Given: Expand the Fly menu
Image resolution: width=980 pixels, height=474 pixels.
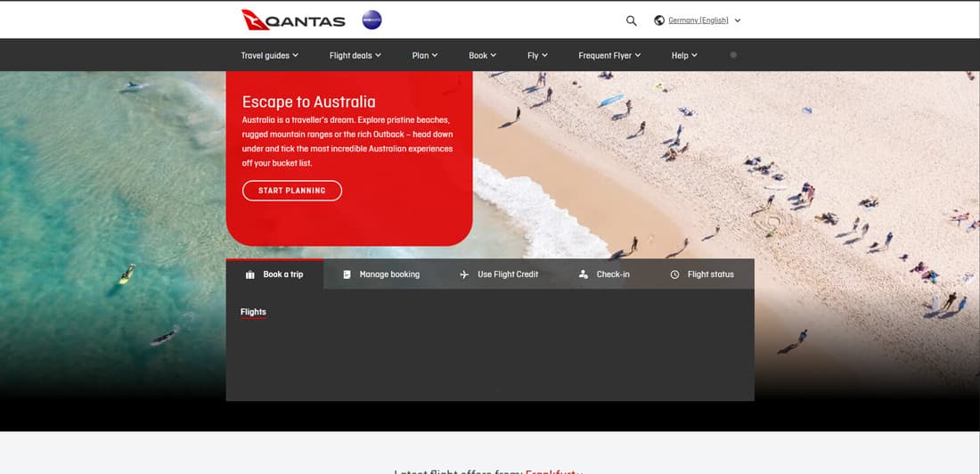Looking at the screenshot, I should [537, 55].
